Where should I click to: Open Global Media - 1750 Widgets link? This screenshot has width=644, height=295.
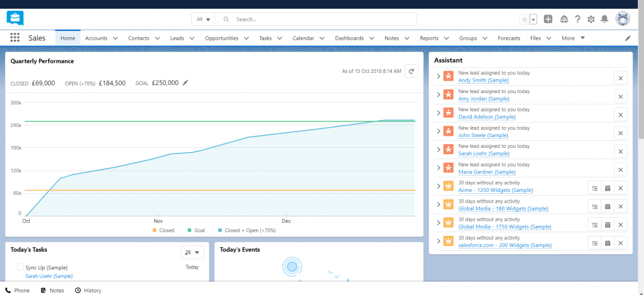[505, 227]
